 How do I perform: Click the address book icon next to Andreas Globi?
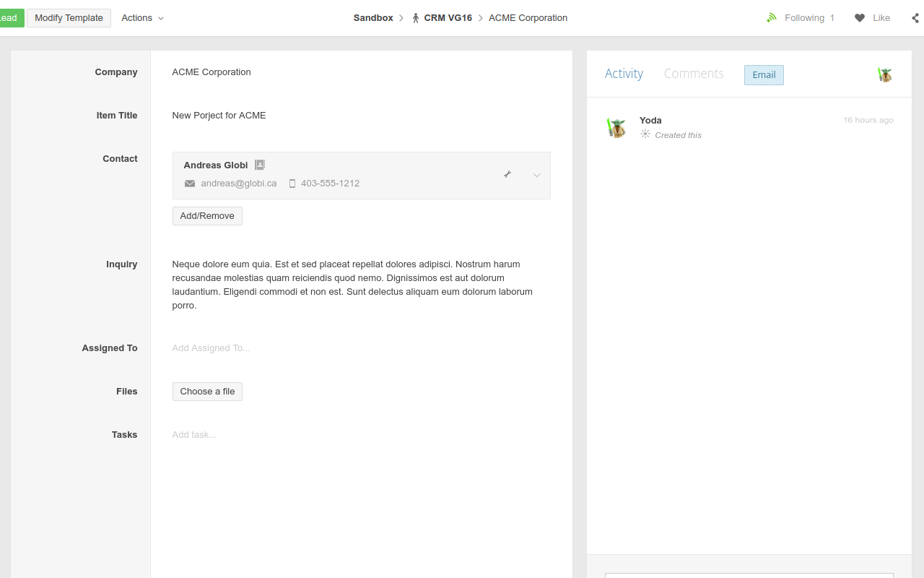click(x=260, y=165)
